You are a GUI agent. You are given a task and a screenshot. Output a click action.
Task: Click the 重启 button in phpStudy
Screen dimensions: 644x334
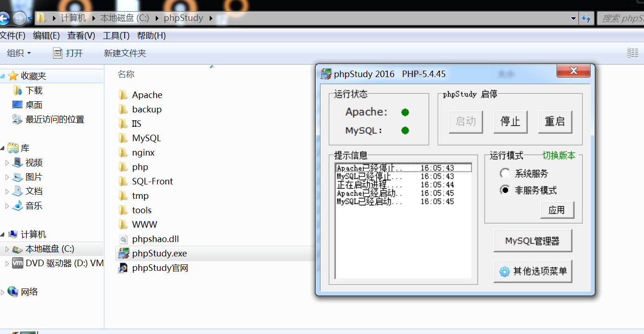(555, 122)
